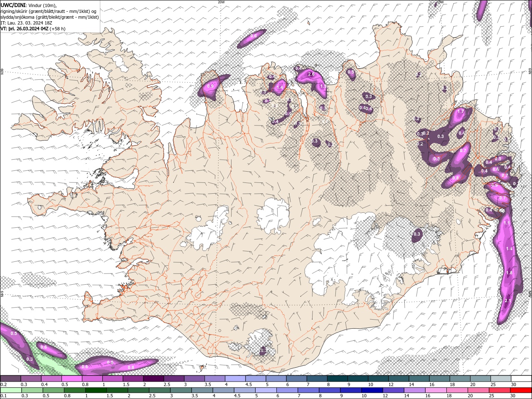This screenshot has height=399, width=532.
Task: Click the 2.1 precipitation value off the east coast
Action: point(507,301)
